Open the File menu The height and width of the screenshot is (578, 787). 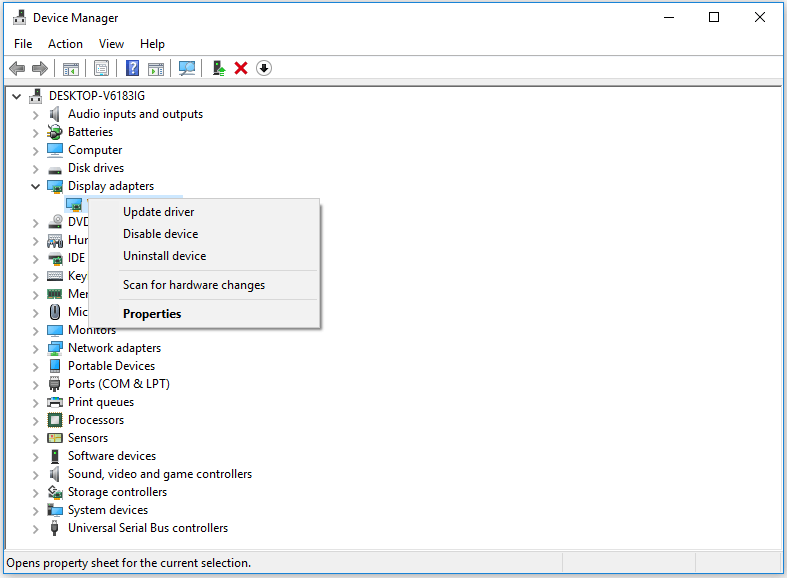23,44
